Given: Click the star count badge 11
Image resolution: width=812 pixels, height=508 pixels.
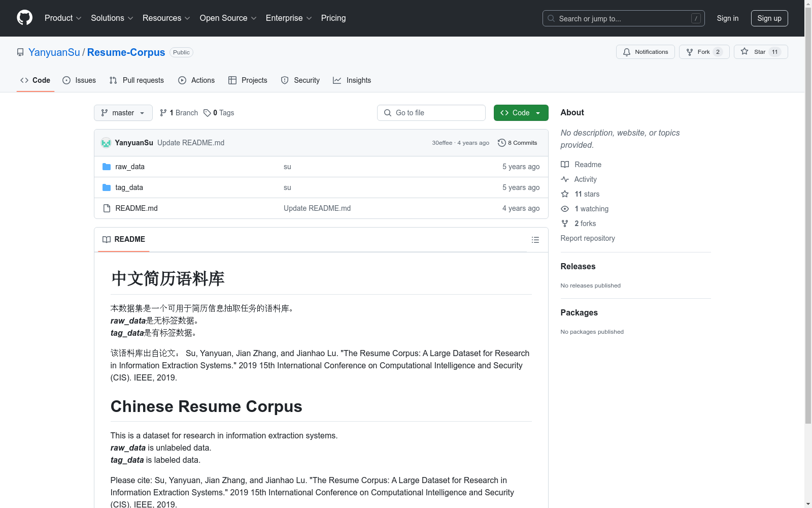Looking at the screenshot, I should [775, 52].
